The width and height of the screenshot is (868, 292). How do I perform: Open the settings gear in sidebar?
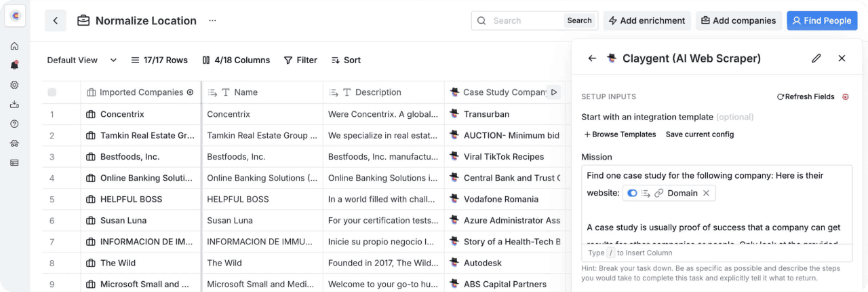(14, 85)
